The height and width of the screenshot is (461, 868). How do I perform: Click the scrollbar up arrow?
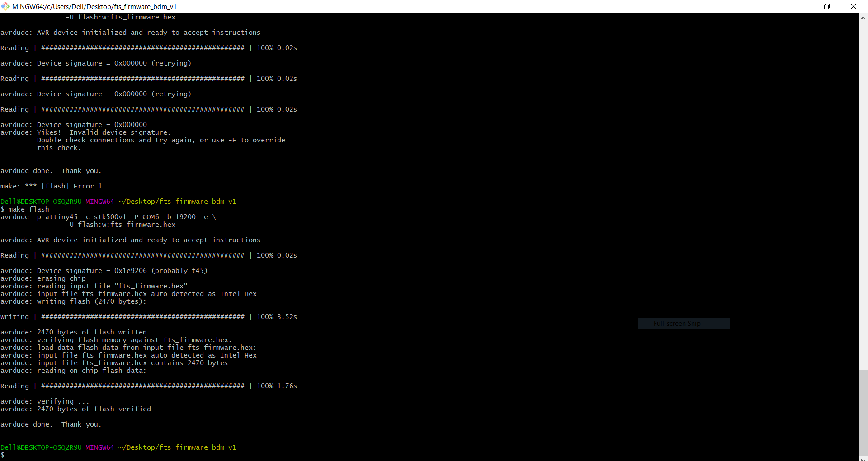[x=863, y=18]
